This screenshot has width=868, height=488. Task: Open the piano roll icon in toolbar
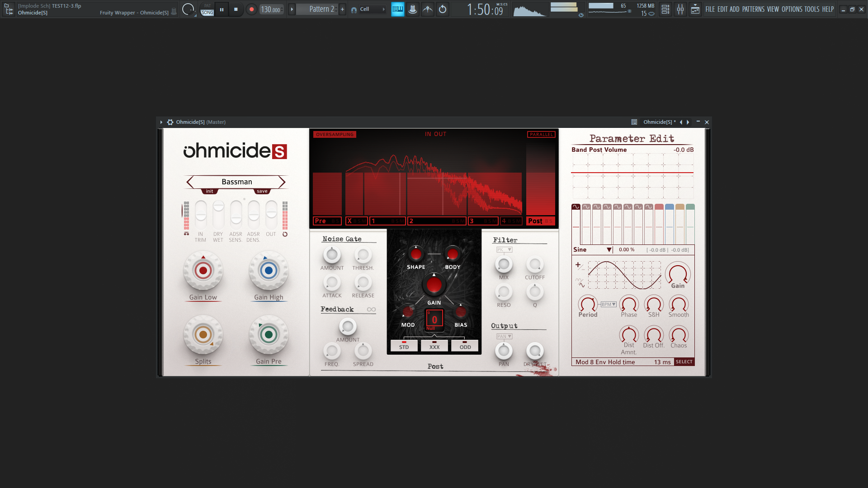tap(398, 9)
